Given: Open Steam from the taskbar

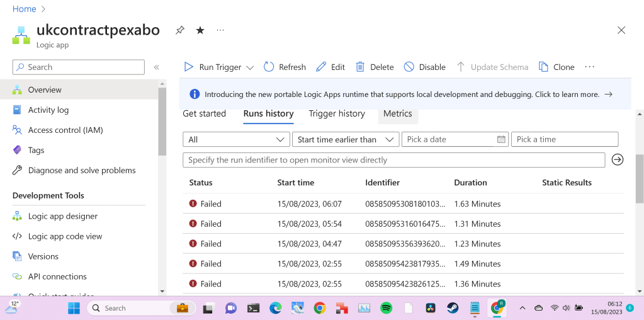Looking at the screenshot, I should tap(453, 307).
